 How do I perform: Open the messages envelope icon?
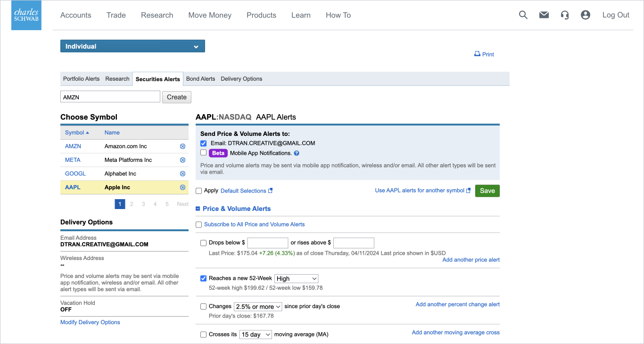[544, 15]
